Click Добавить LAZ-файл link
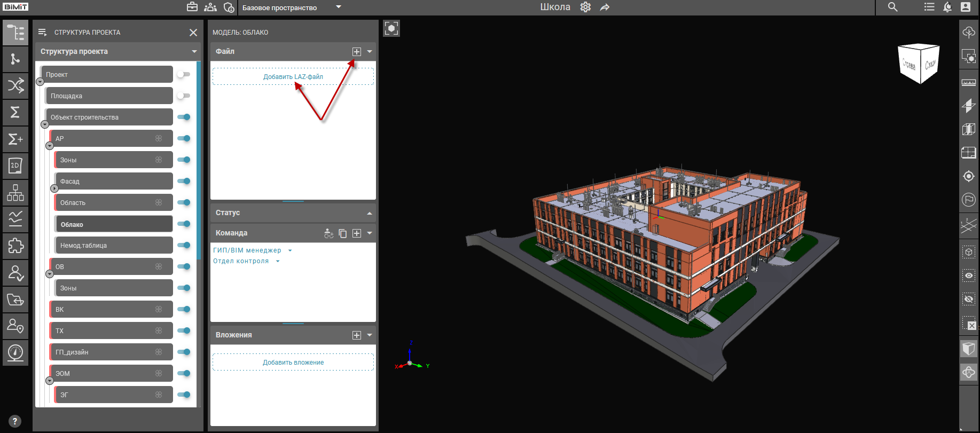Screen dimensions: 980x433 (x=293, y=77)
